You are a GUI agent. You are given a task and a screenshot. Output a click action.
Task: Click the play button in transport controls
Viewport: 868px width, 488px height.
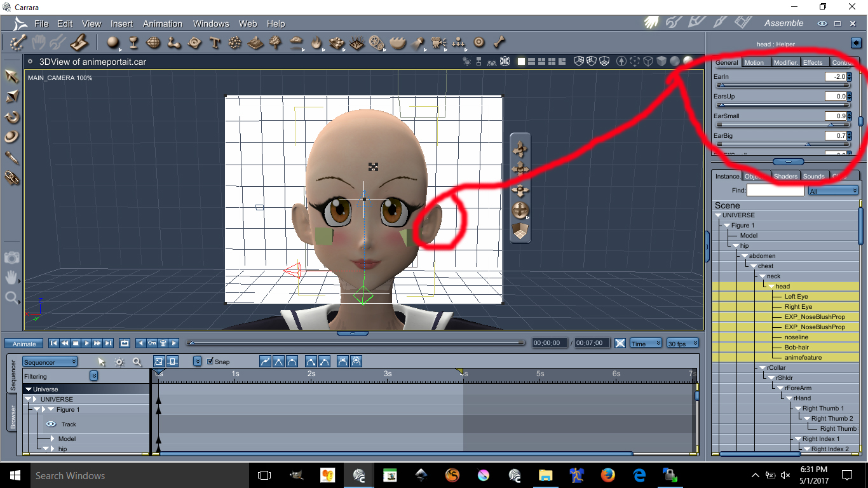[x=86, y=343]
